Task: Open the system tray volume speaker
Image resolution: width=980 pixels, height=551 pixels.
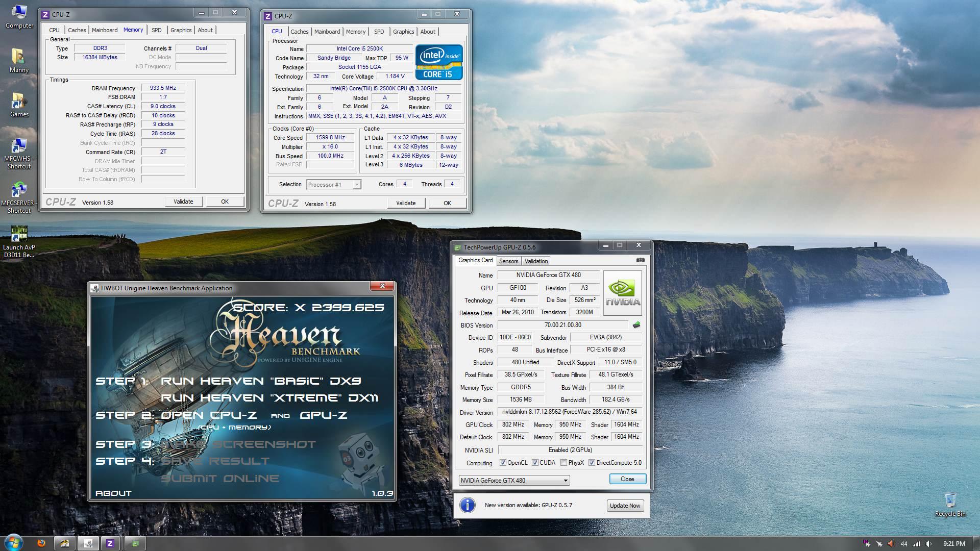Action: pyautogui.click(x=928, y=544)
